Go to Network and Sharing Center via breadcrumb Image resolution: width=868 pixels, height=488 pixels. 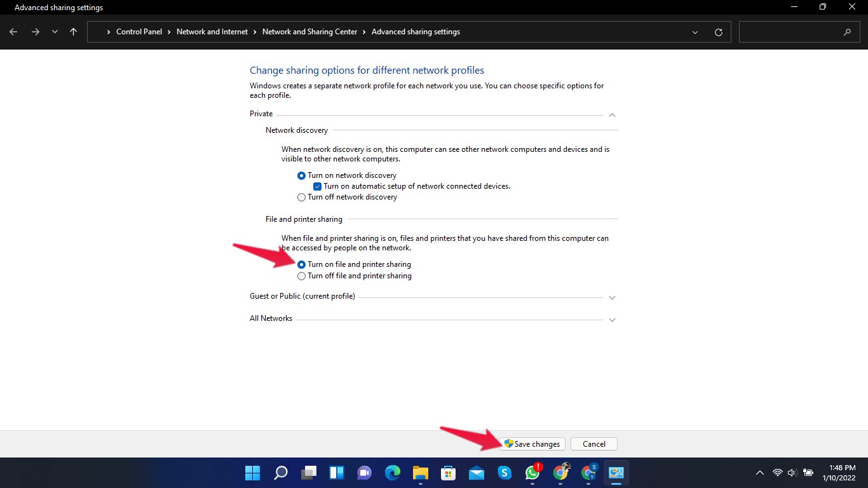pyautogui.click(x=309, y=31)
